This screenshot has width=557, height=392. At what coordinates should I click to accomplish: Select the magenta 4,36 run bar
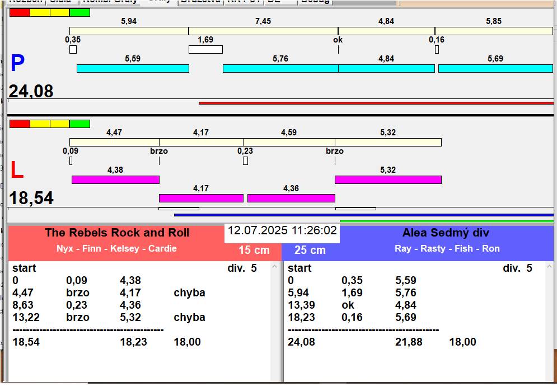(291, 198)
